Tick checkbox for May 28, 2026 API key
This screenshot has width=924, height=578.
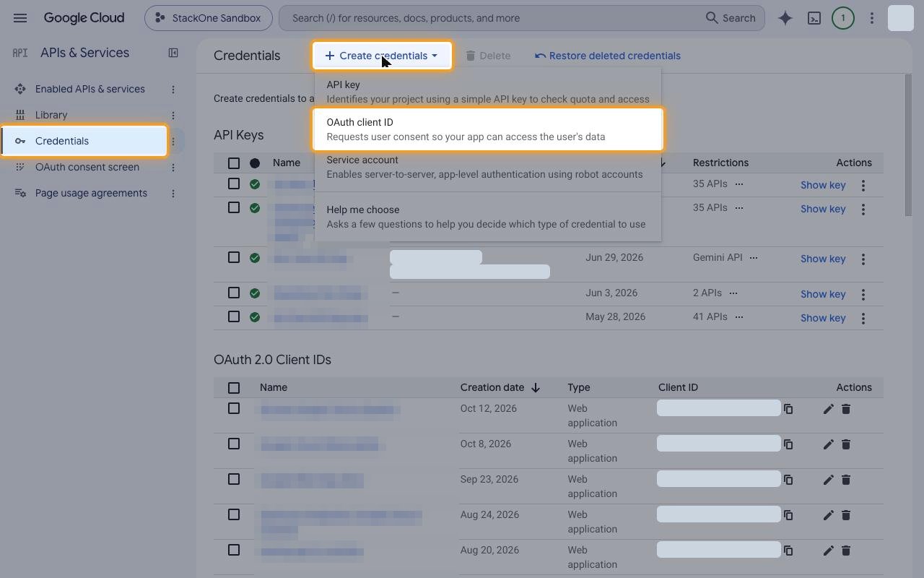tap(234, 316)
